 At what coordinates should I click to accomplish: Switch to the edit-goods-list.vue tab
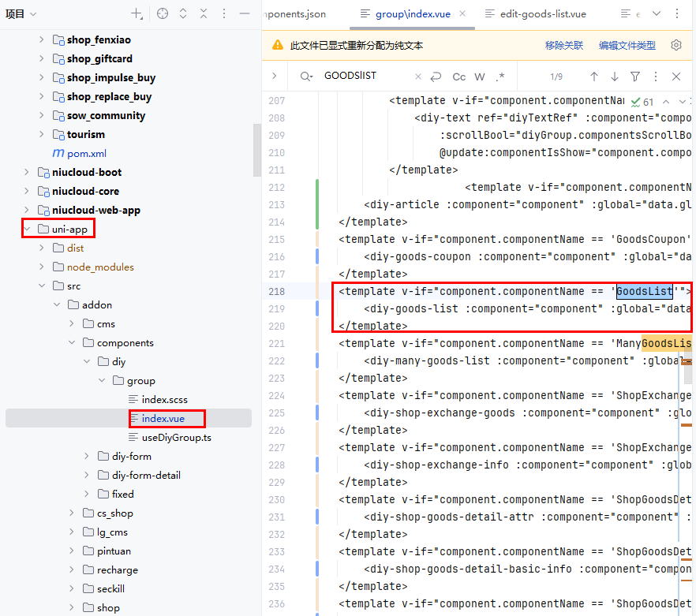point(542,14)
